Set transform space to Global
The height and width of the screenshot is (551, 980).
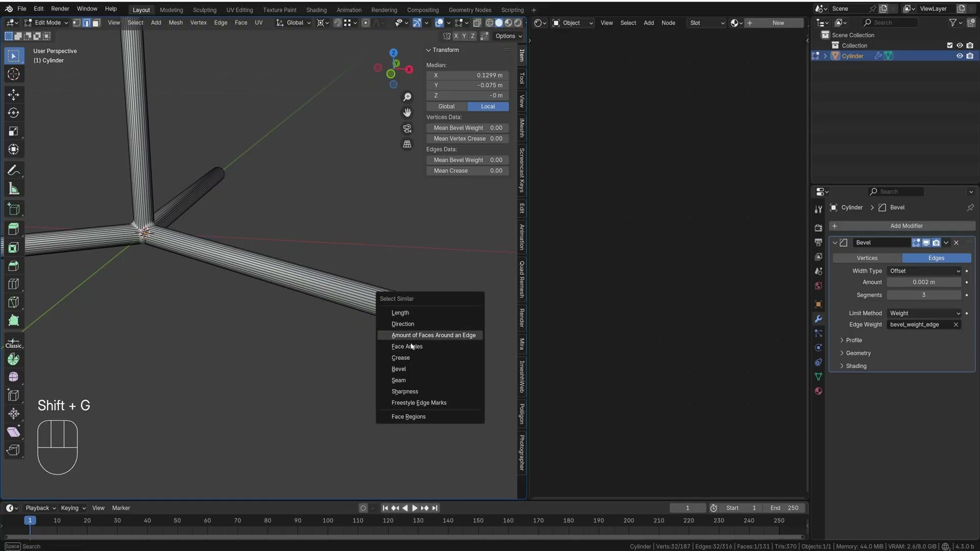click(446, 107)
